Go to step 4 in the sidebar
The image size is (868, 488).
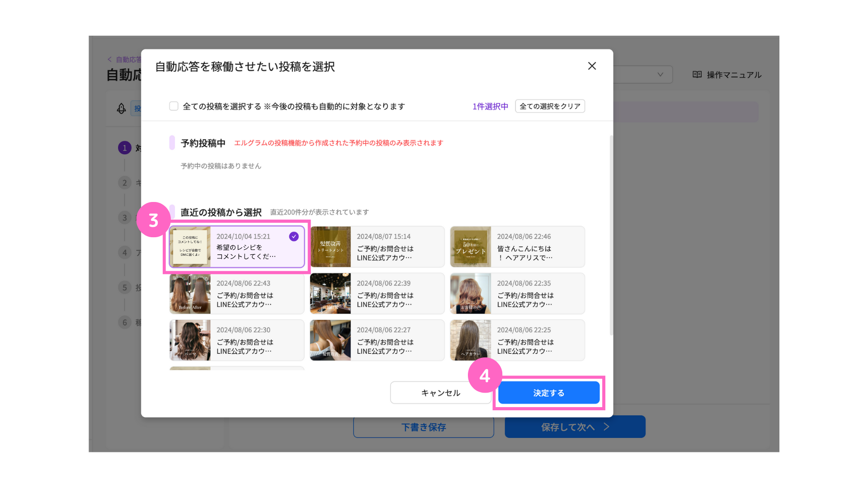click(125, 253)
